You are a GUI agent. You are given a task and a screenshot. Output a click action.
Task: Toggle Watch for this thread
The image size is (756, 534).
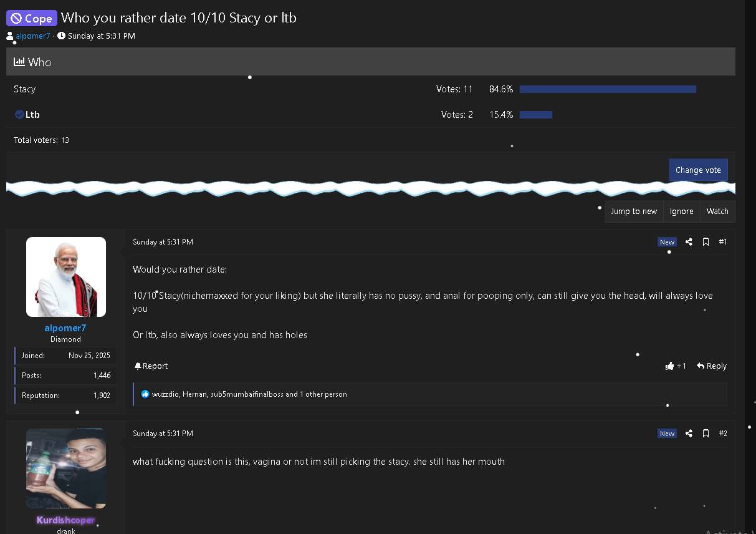coord(717,211)
